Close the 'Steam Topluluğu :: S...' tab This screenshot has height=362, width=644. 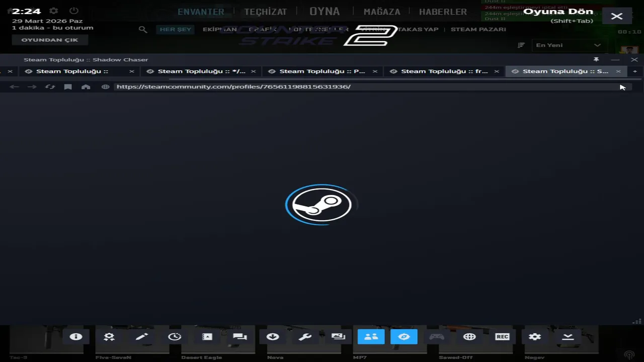[618, 71]
